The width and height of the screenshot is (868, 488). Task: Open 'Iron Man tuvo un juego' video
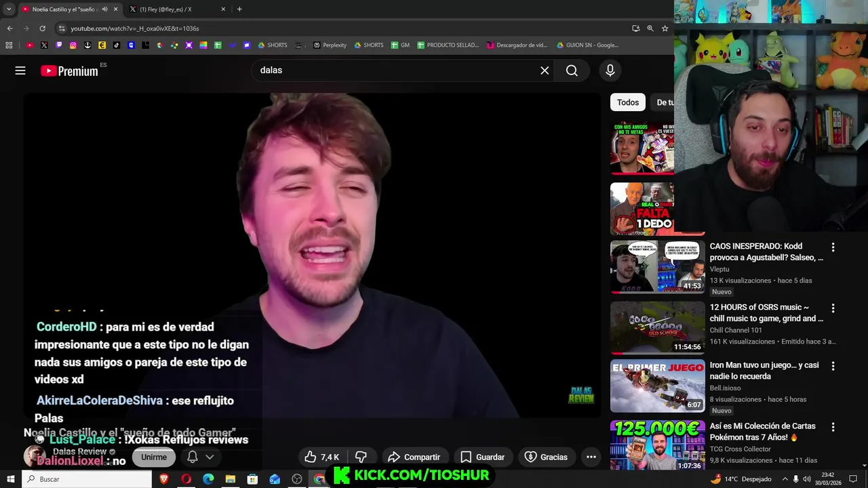(764, 371)
